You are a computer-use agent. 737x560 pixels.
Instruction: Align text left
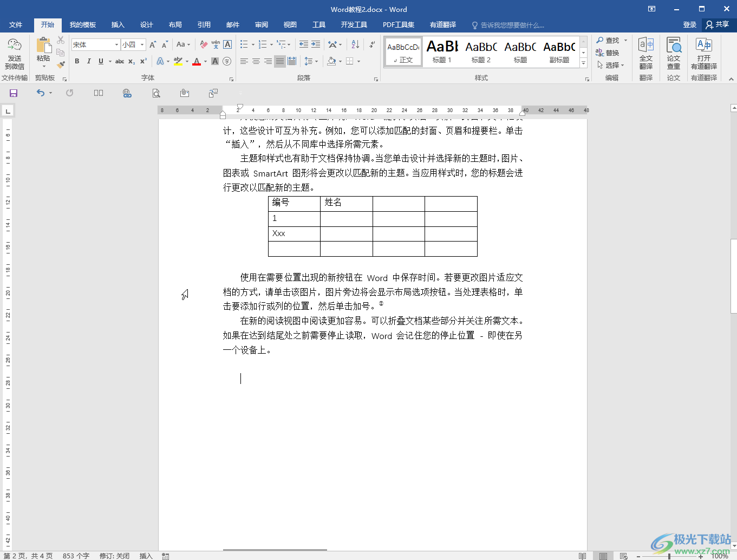[x=244, y=61]
